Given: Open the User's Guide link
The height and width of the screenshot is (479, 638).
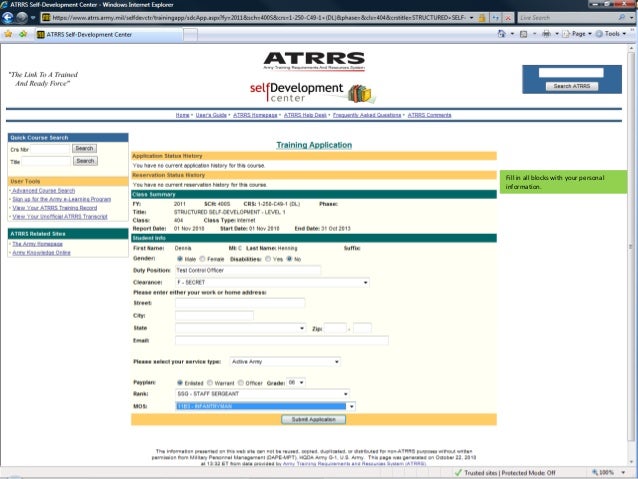Looking at the screenshot, I should pos(211,115).
